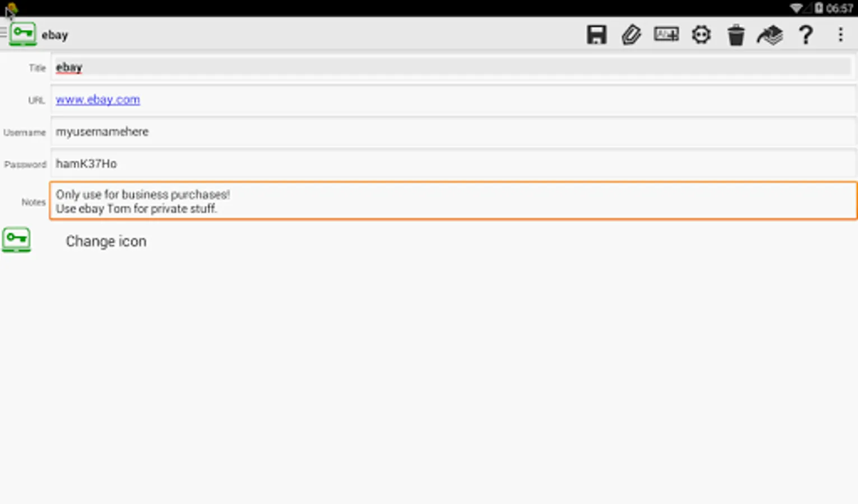The width and height of the screenshot is (858, 504).
Task: Tap the Notes label
Action: click(x=34, y=202)
